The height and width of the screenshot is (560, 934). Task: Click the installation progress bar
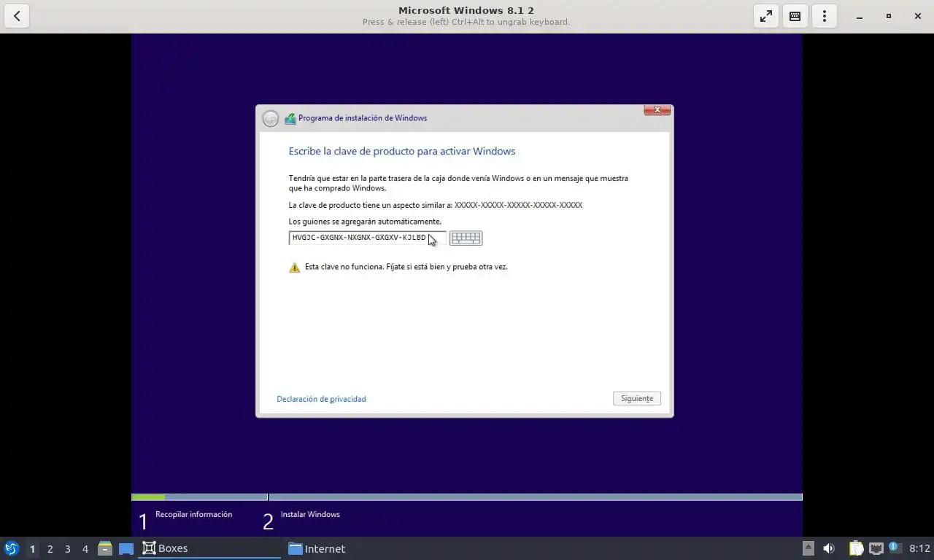pyautogui.click(x=467, y=497)
